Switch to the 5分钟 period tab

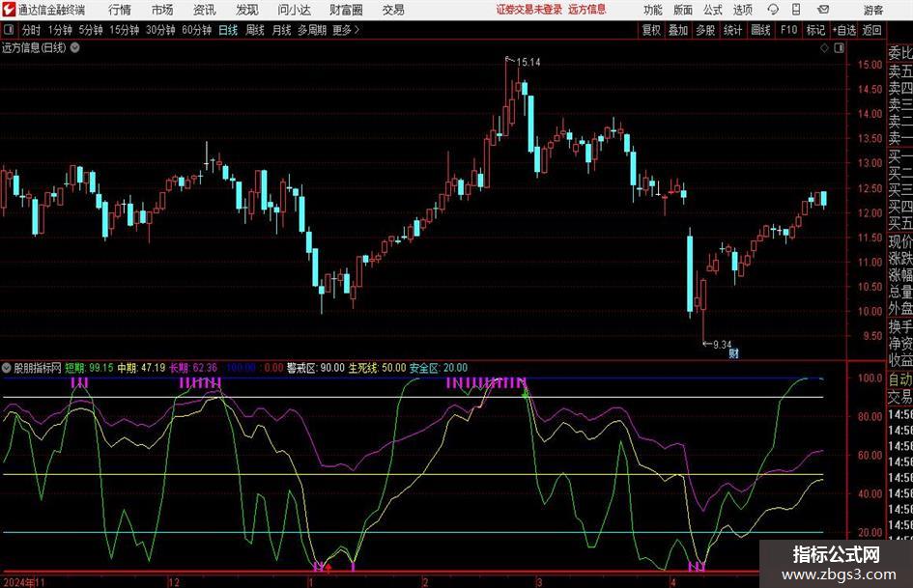pyautogui.click(x=91, y=30)
